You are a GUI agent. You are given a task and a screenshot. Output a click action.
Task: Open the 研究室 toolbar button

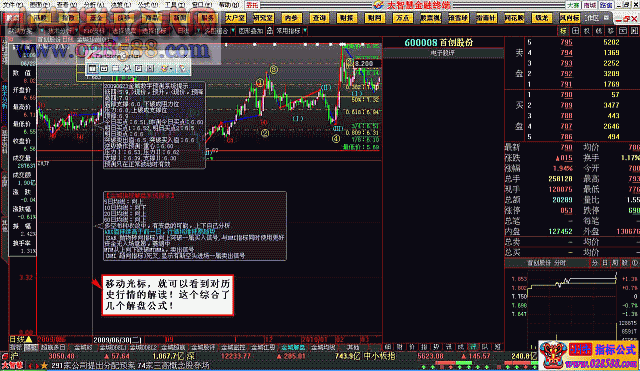tap(263, 18)
